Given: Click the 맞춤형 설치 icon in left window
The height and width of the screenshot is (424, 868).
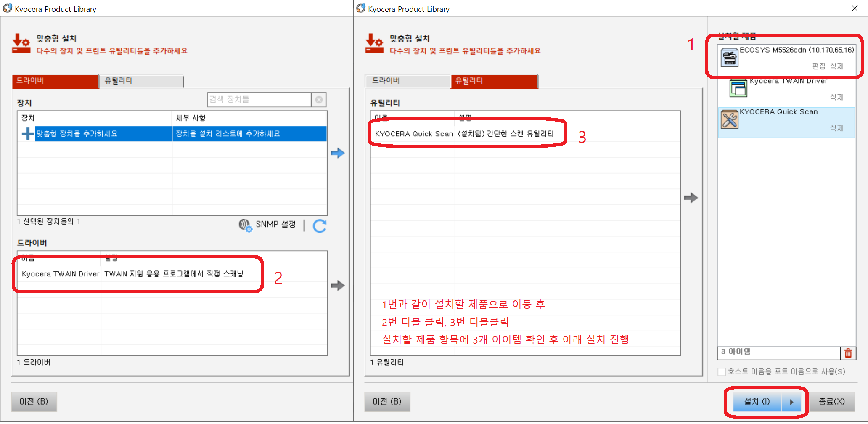Looking at the screenshot, I should click(21, 44).
